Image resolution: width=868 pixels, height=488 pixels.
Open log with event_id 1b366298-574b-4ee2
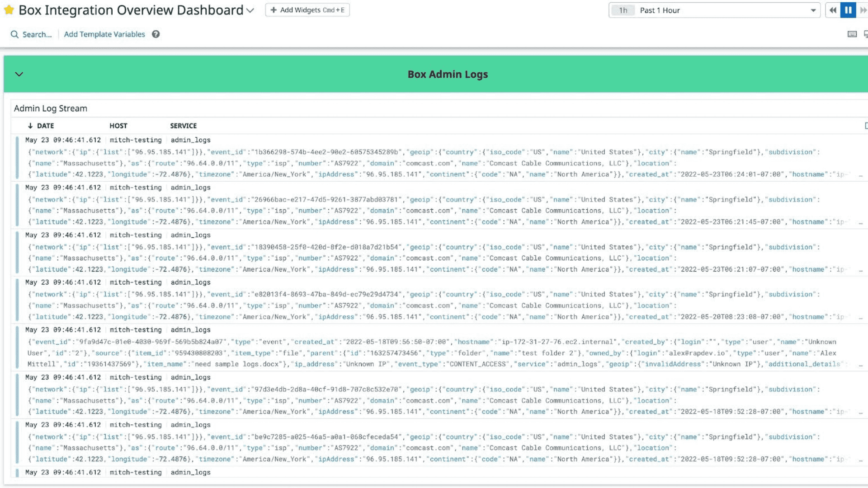439,158
